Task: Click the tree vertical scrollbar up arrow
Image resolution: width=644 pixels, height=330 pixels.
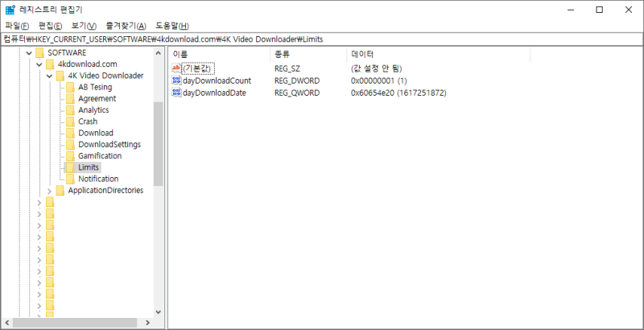Action: (x=159, y=52)
